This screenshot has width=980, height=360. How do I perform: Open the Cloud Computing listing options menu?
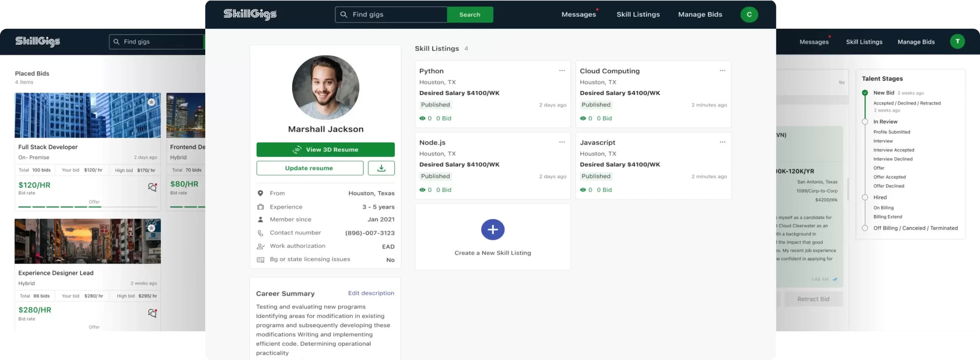point(722,70)
